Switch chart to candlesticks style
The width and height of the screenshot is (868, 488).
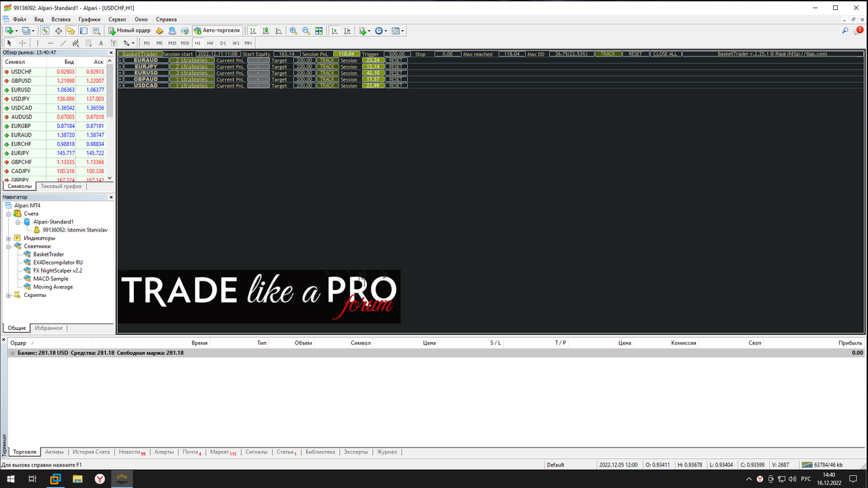tap(266, 30)
